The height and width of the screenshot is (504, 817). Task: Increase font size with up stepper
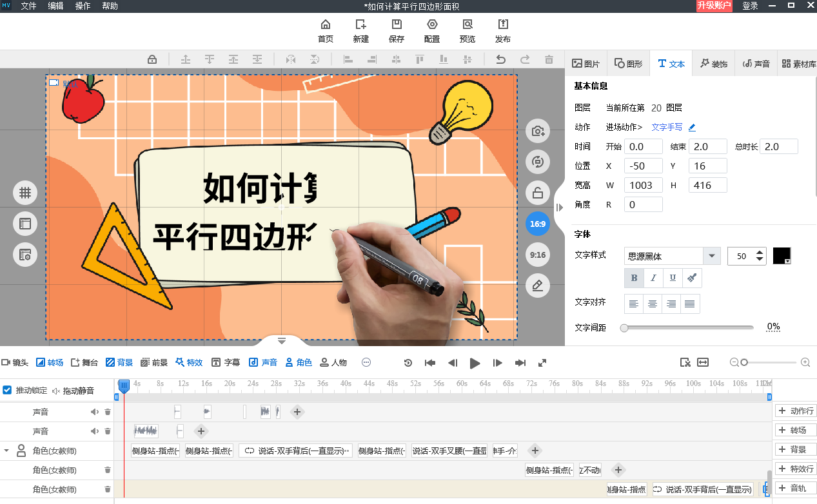pos(760,252)
